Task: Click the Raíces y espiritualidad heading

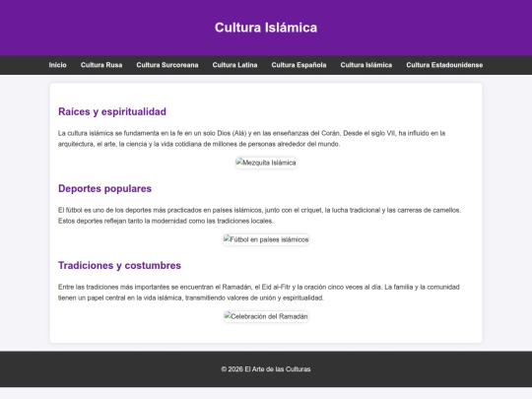Action: pos(112,111)
